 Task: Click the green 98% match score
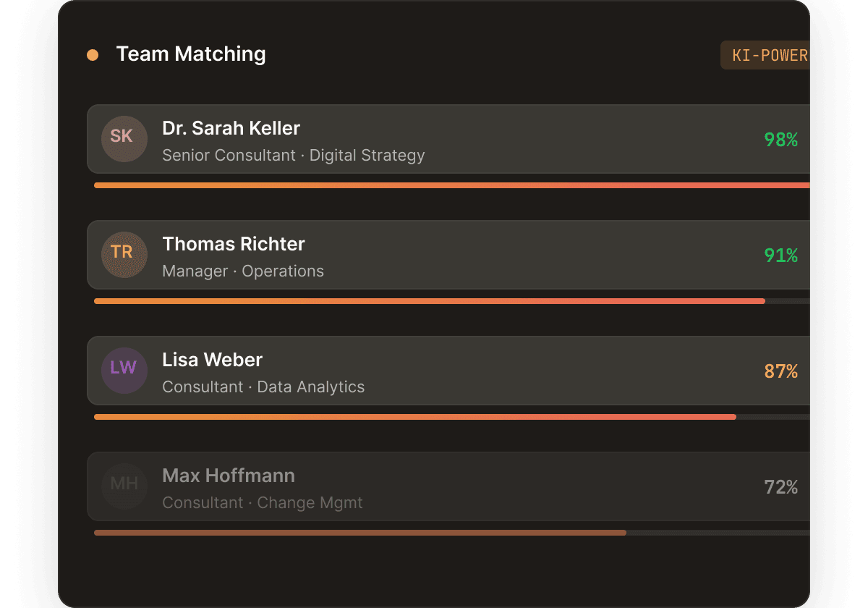pyautogui.click(x=780, y=140)
